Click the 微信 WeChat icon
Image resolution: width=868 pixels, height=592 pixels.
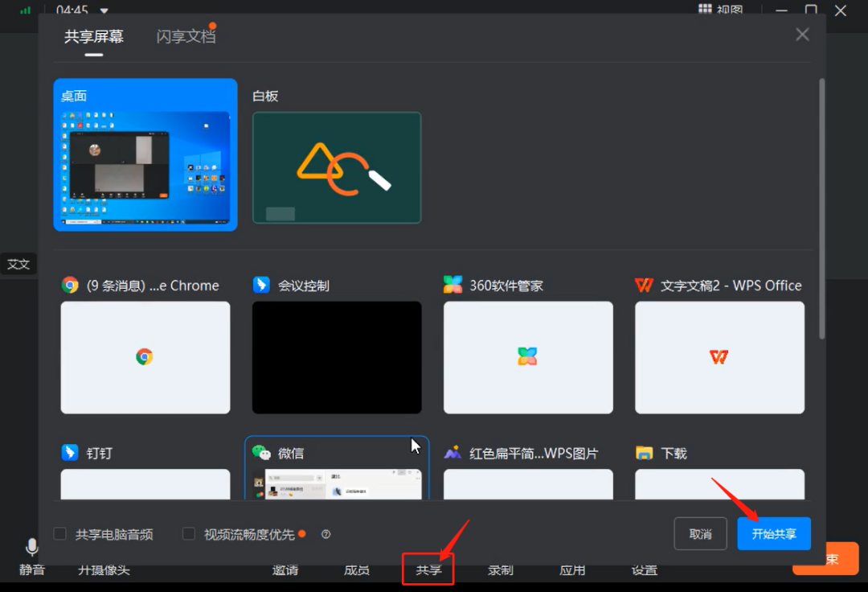point(261,452)
